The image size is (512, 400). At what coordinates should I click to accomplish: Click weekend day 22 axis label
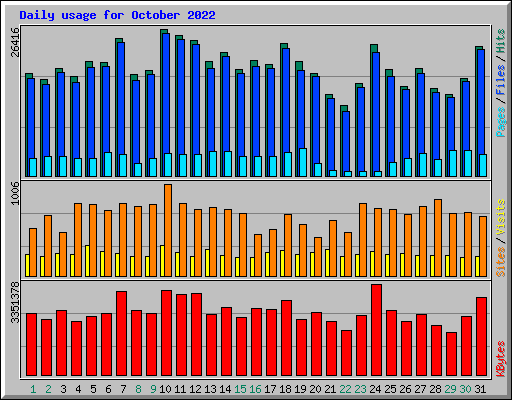click(345, 389)
